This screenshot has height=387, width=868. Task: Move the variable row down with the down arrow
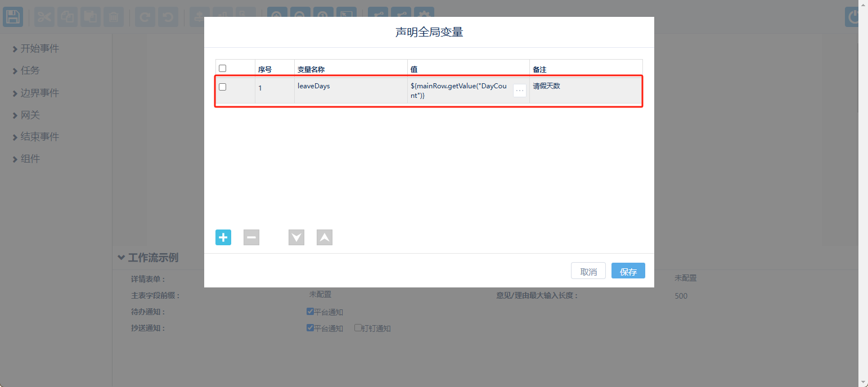pos(296,237)
